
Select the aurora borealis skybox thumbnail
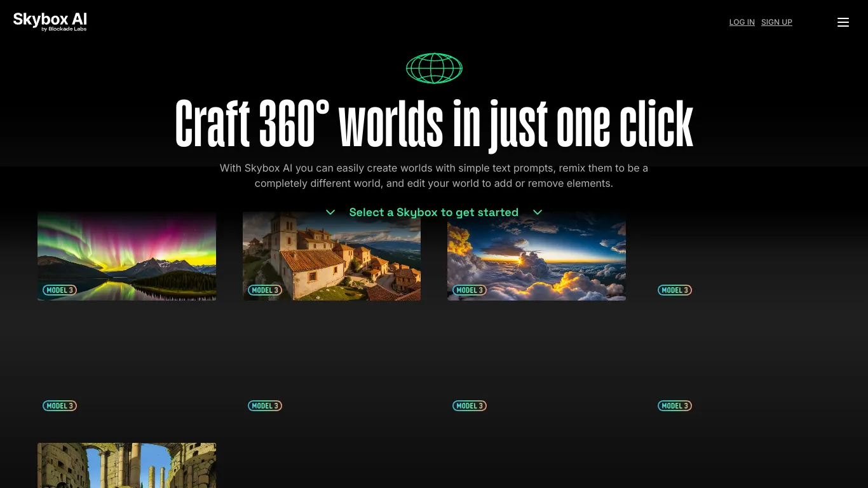(126, 256)
